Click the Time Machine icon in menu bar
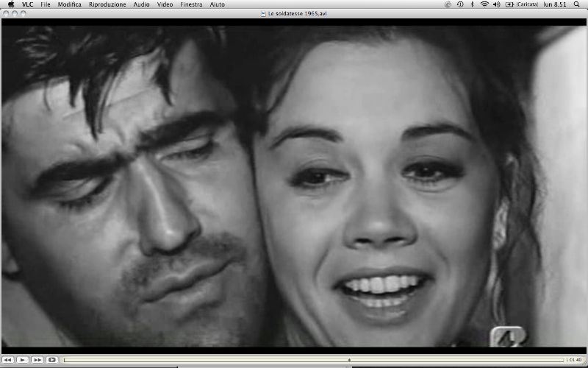Image resolution: width=588 pixels, height=368 pixels. [x=460, y=4]
